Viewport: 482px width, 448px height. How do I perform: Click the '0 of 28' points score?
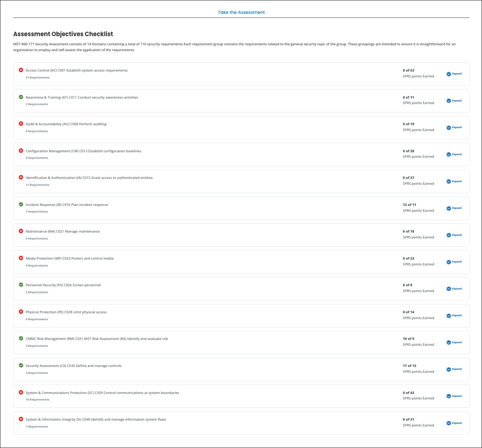coord(409,151)
